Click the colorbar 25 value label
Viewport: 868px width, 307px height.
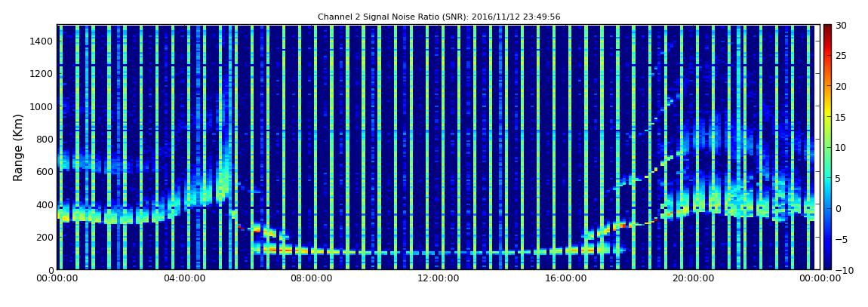point(841,55)
